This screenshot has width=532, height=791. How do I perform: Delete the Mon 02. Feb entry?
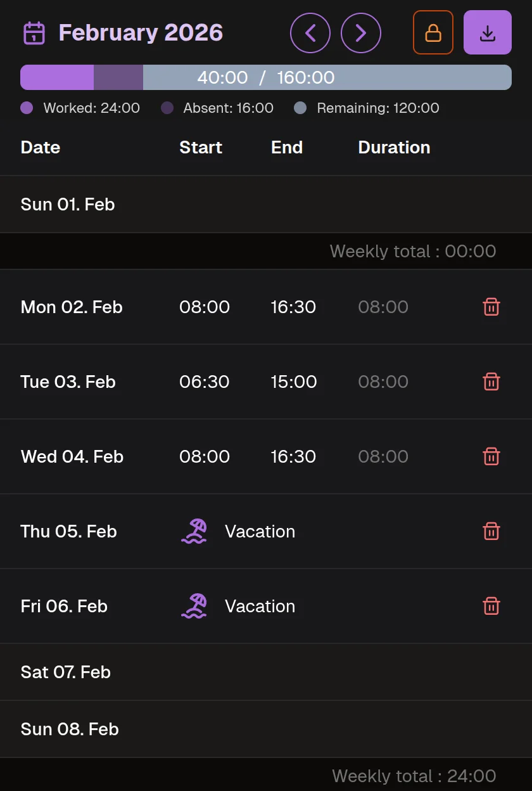(x=491, y=307)
